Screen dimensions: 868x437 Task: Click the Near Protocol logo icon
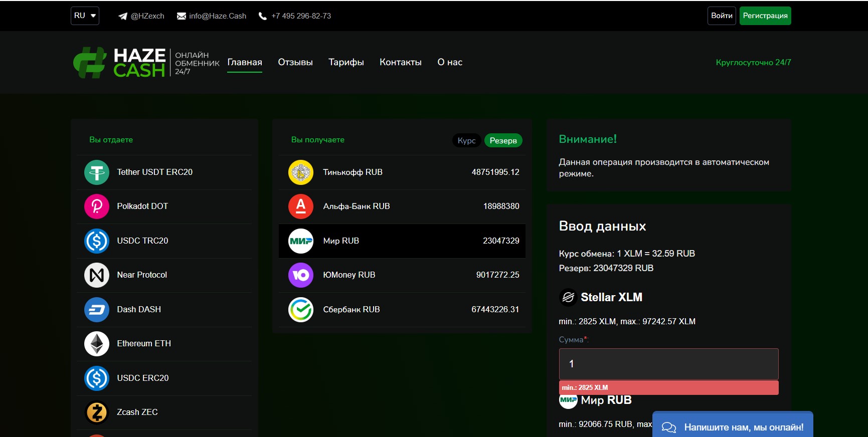click(x=97, y=275)
